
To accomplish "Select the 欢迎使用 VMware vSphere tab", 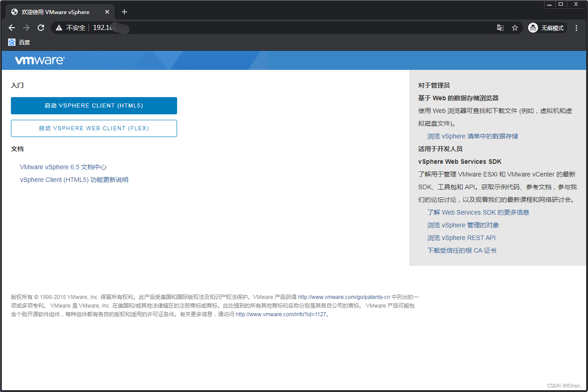I will [59, 12].
